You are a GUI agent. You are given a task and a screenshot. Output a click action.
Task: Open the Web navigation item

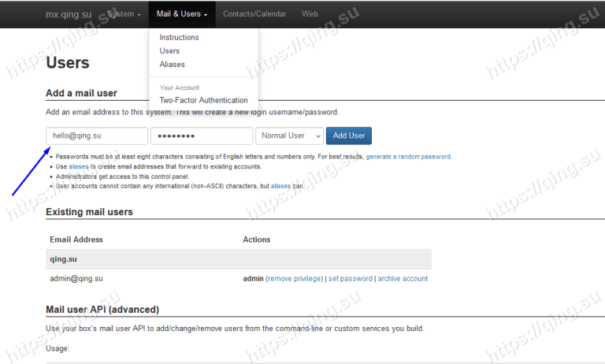pyautogui.click(x=310, y=14)
